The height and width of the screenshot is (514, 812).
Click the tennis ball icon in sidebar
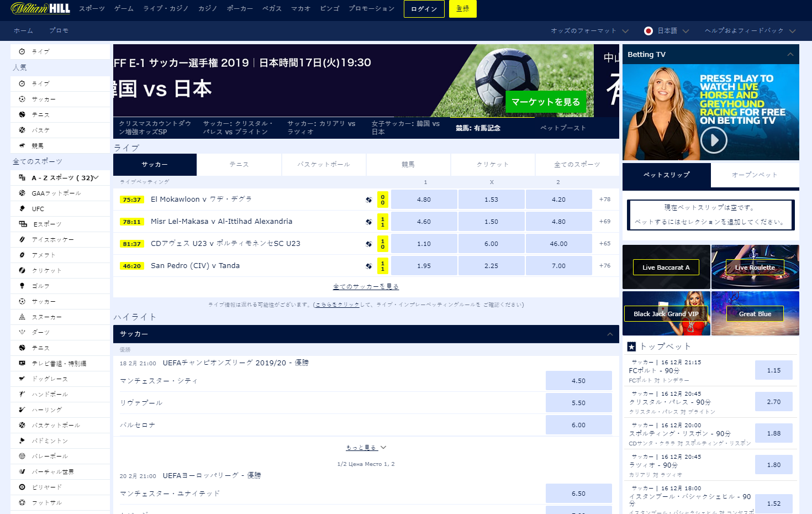coord(22,114)
